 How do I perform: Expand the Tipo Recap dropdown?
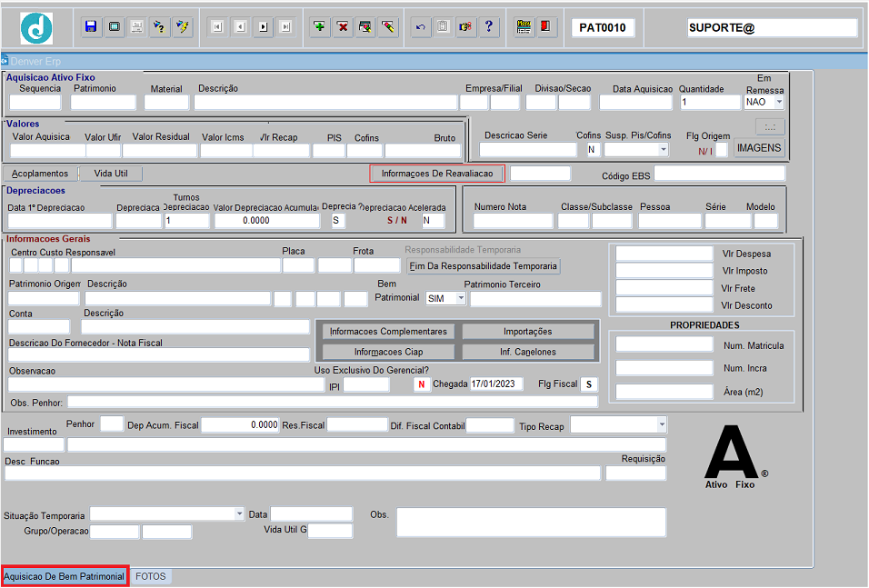click(662, 425)
